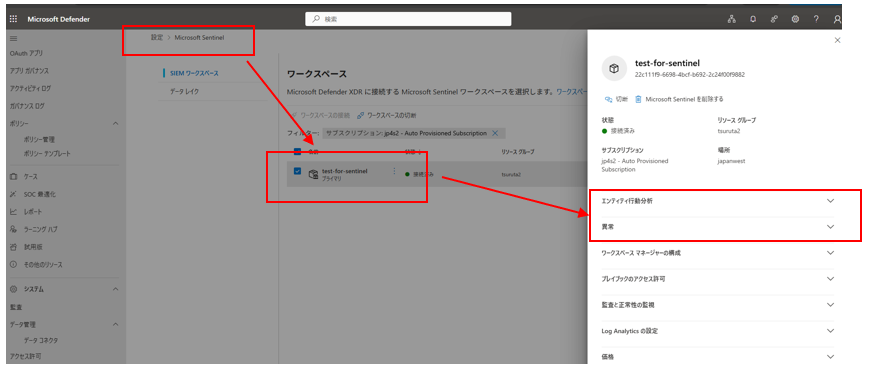Open アプリ ガバナンス in sidebar
The height and width of the screenshot is (369, 881).
pos(29,71)
